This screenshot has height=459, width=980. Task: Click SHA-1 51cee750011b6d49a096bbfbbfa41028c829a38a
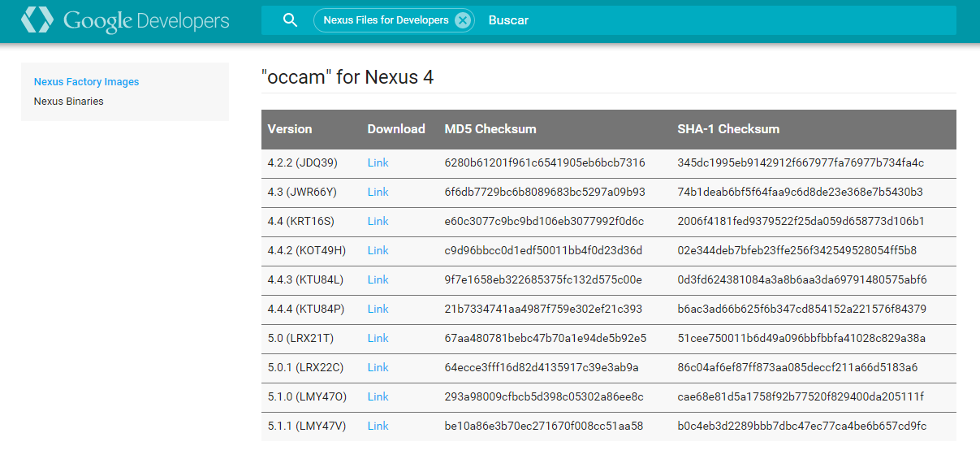click(801, 338)
